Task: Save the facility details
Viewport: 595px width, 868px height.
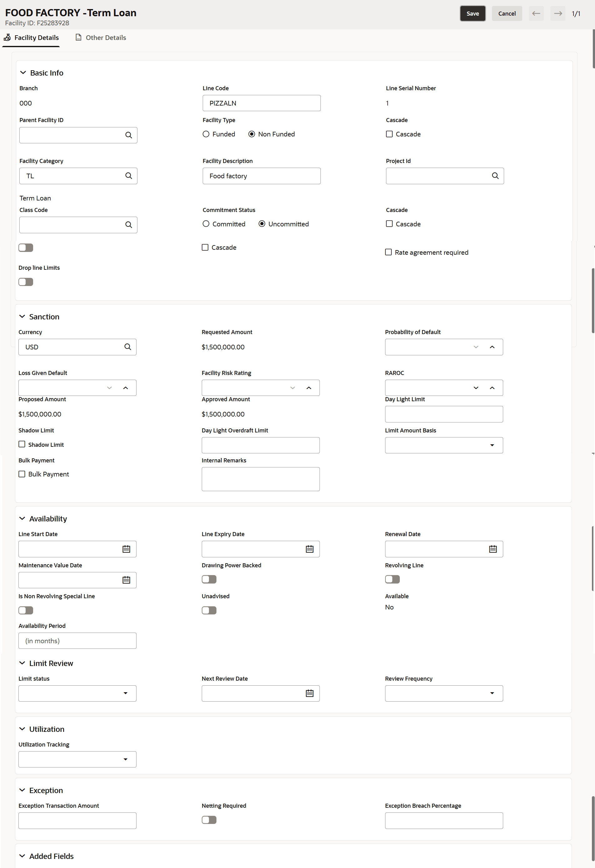Action: point(473,13)
